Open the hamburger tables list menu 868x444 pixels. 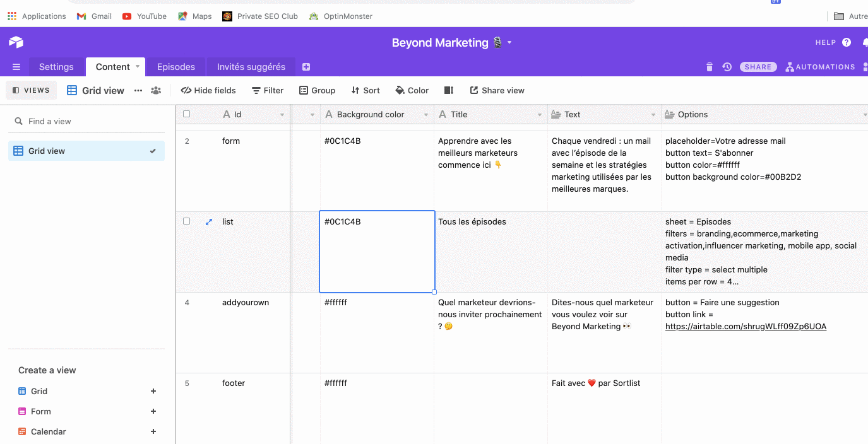click(x=16, y=67)
